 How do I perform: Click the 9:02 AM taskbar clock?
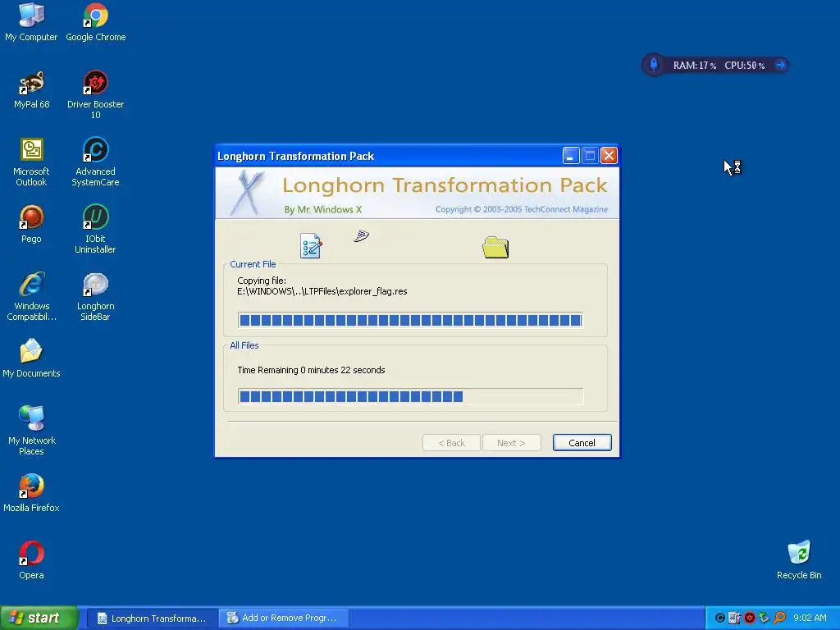pos(810,618)
